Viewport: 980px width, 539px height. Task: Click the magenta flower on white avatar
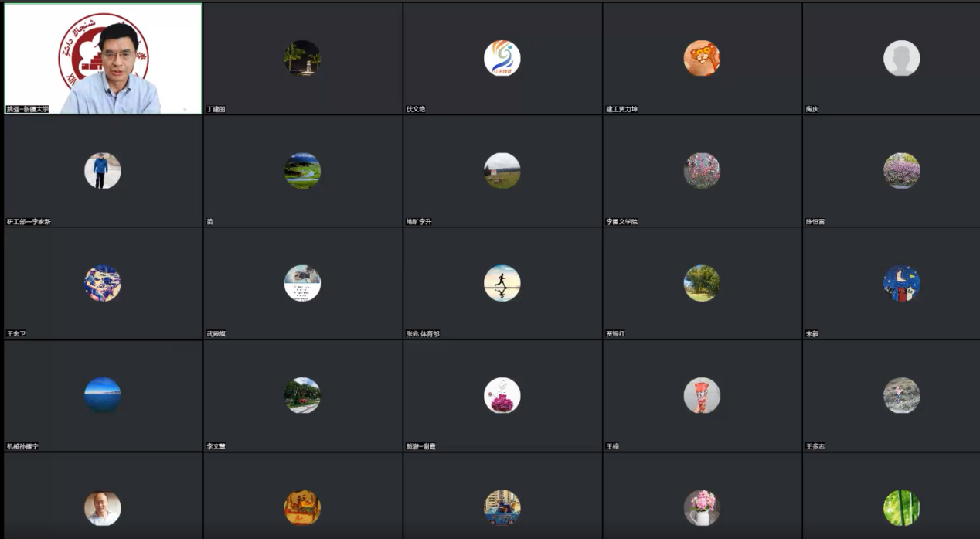pos(502,395)
